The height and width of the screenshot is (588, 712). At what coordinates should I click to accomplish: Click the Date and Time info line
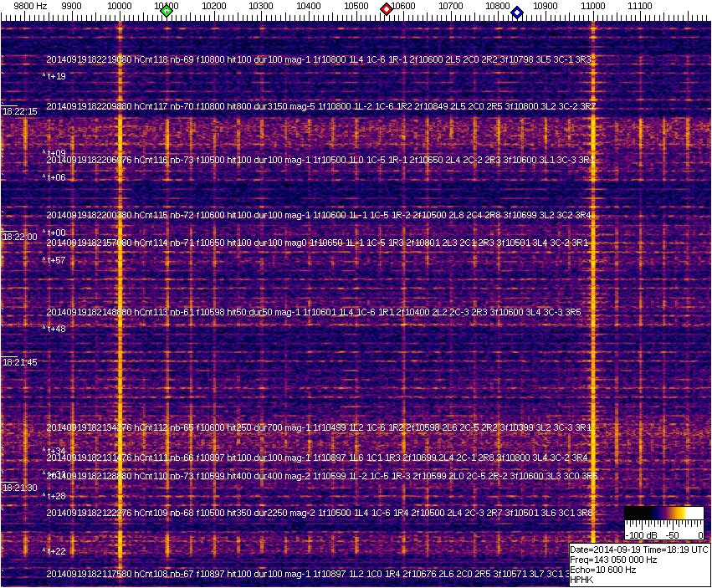[x=639, y=550]
